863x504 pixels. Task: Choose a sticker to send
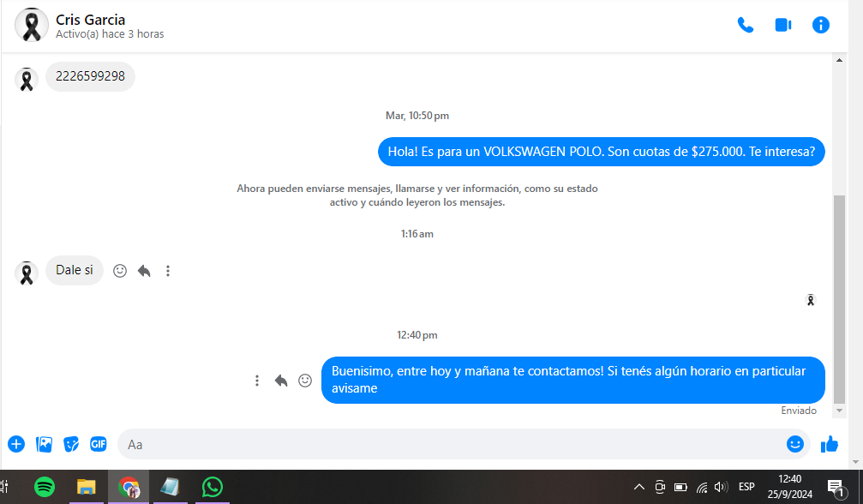(71, 444)
